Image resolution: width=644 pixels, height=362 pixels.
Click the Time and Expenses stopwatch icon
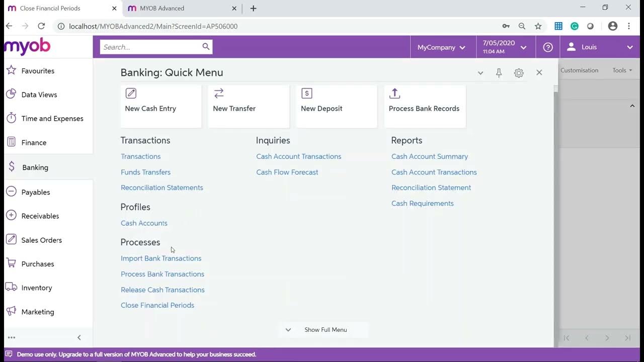point(11,118)
